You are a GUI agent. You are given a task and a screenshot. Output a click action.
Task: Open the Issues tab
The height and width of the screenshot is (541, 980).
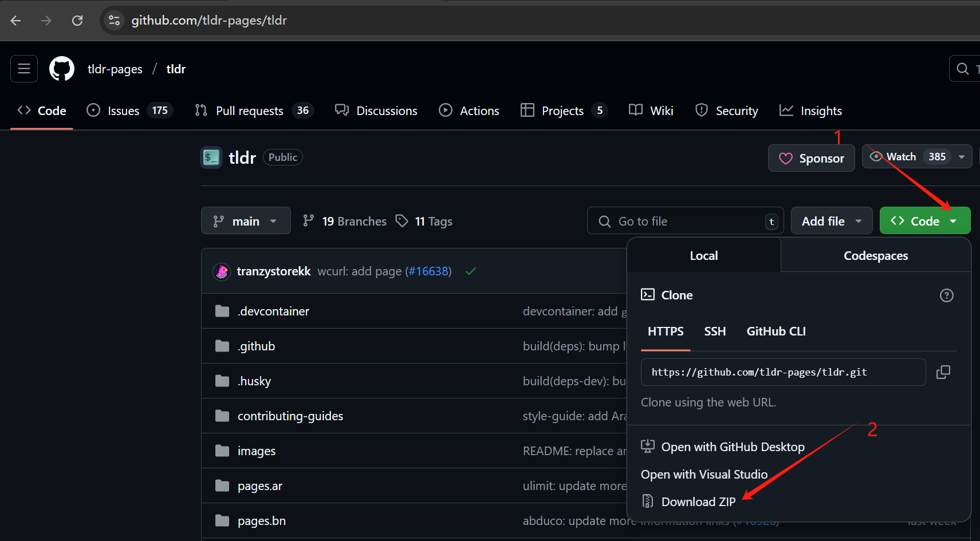[129, 110]
